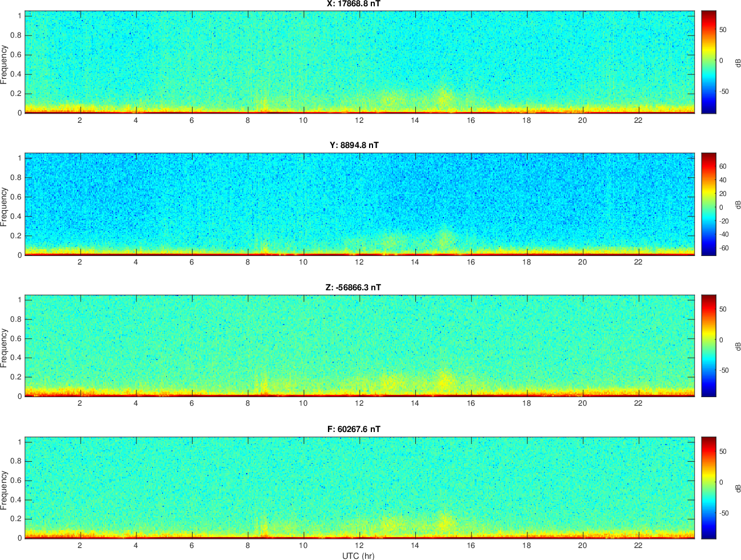Click tick label 22 below the F spectrogram
This screenshot has width=741, height=560.
pyautogui.click(x=638, y=545)
